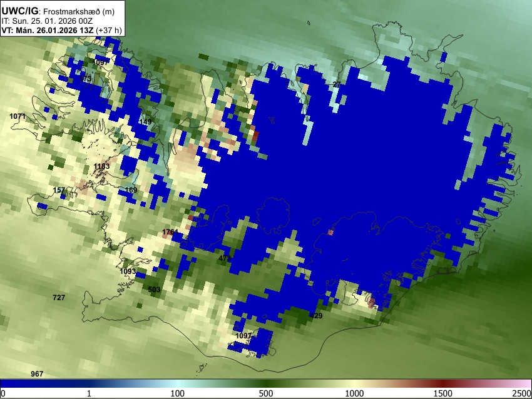Click the map value 27 on the north coast
532x399 pixels.
pos(337,84)
